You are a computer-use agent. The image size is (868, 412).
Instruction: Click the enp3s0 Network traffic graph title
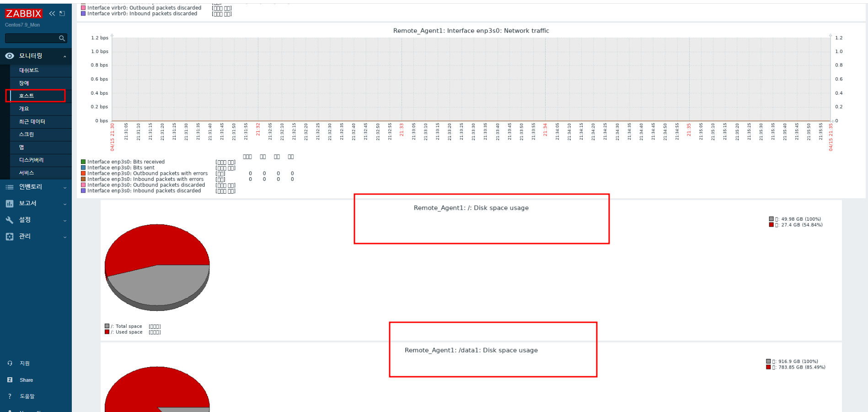(471, 31)
